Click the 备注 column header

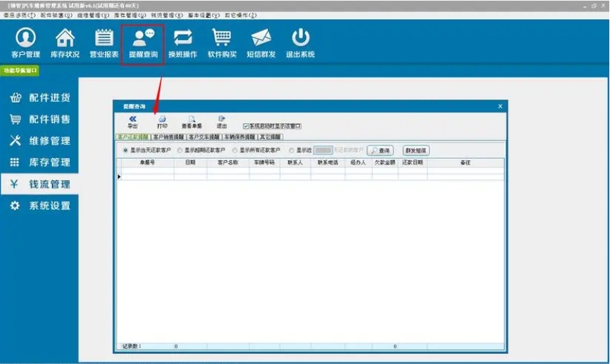click(x=465, y=162)
